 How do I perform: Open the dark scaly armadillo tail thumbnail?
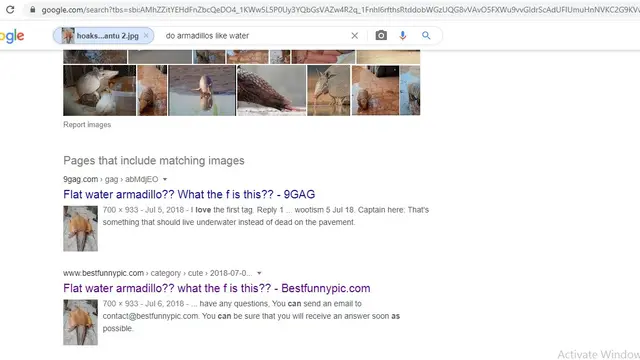click(x=271, y=90)
